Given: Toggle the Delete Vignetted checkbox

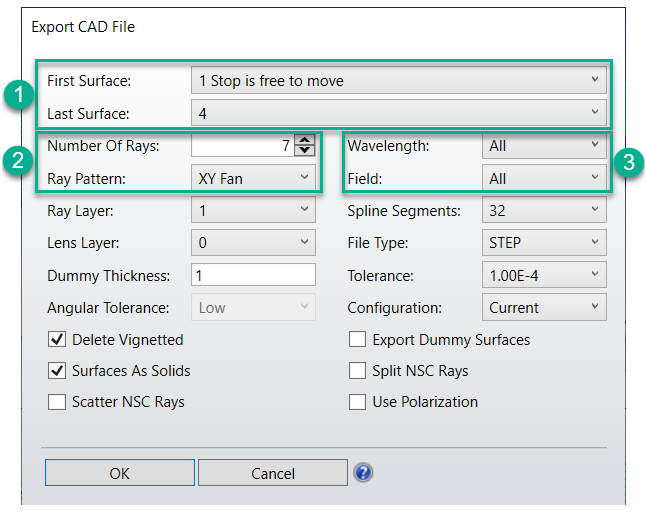Looking at the screenshot, I should click(57, 340).
